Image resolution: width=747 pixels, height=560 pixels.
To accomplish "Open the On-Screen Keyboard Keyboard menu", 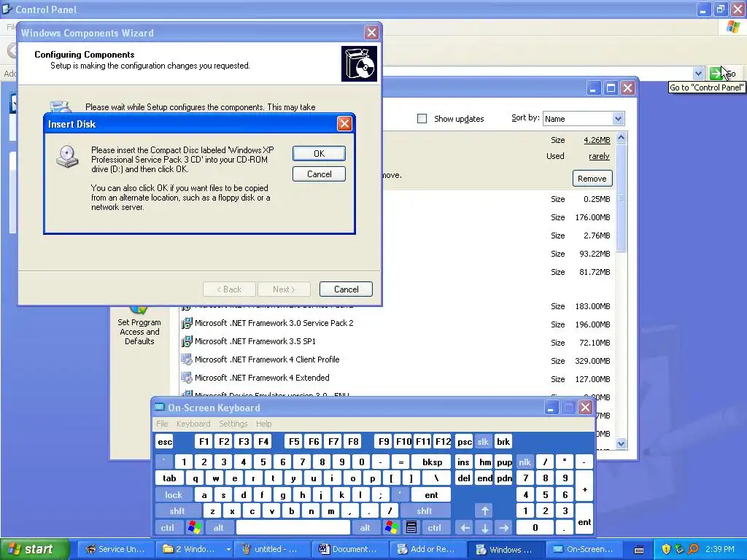I will (193, 424).
